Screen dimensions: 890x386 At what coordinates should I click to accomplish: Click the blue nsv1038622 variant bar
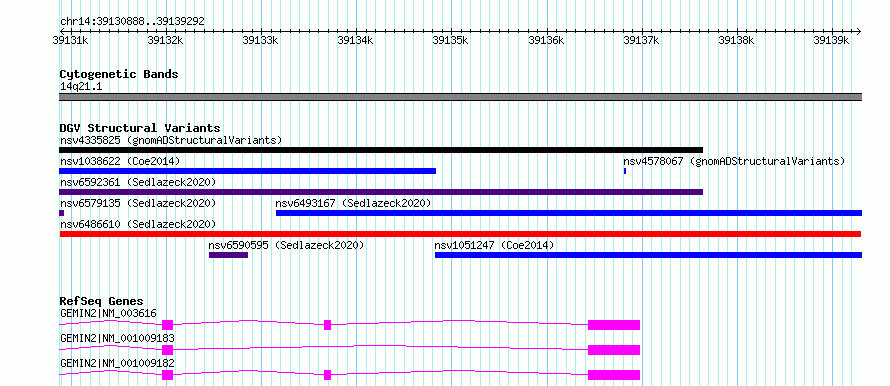click(247, 171)
